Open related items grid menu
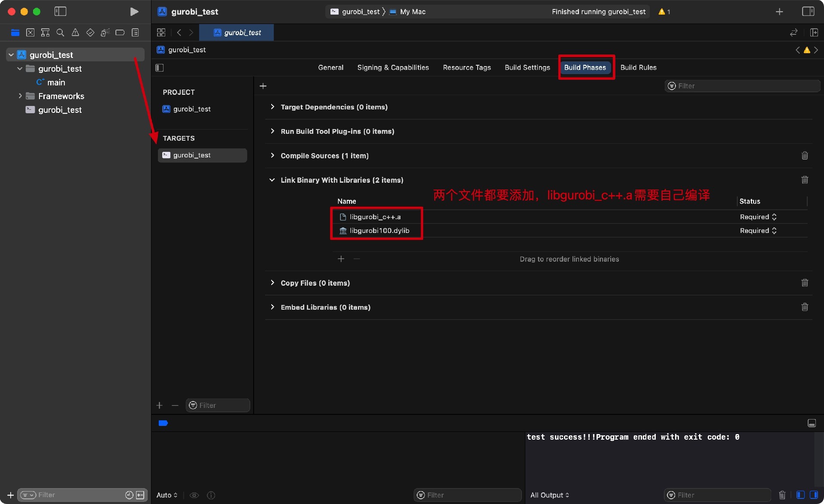This screenshot has width=824, height=504. [x=161, y=33]
